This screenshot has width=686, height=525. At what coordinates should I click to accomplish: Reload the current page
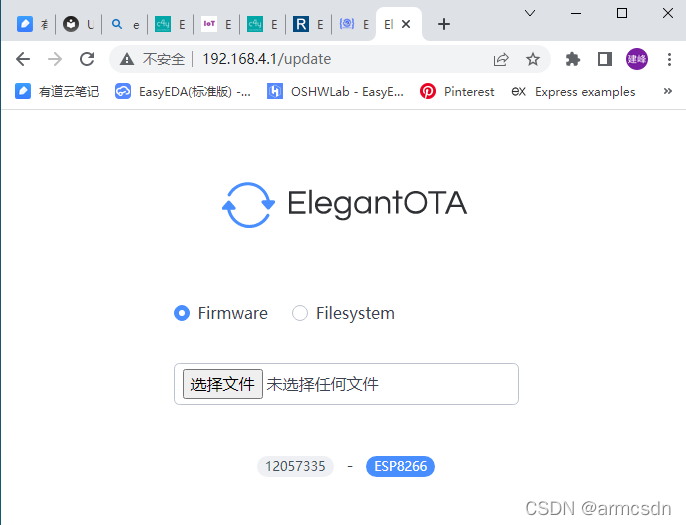pyautogui.click(x=87, y=59)
